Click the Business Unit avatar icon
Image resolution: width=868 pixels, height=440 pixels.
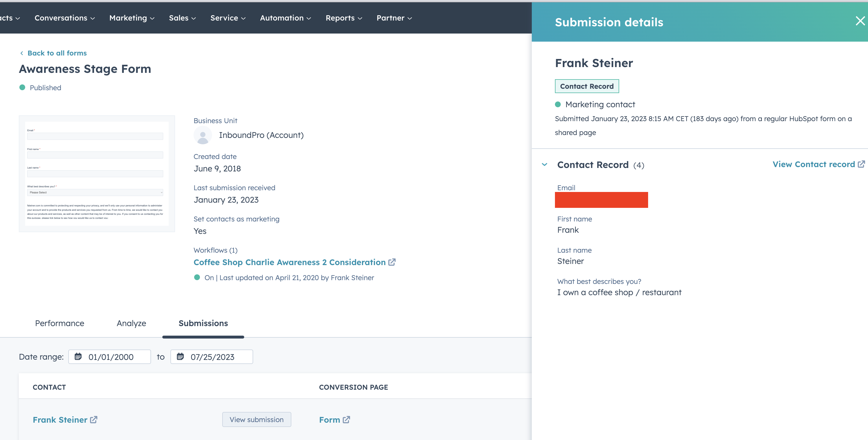pyautogui.click(x=203, y=135)
